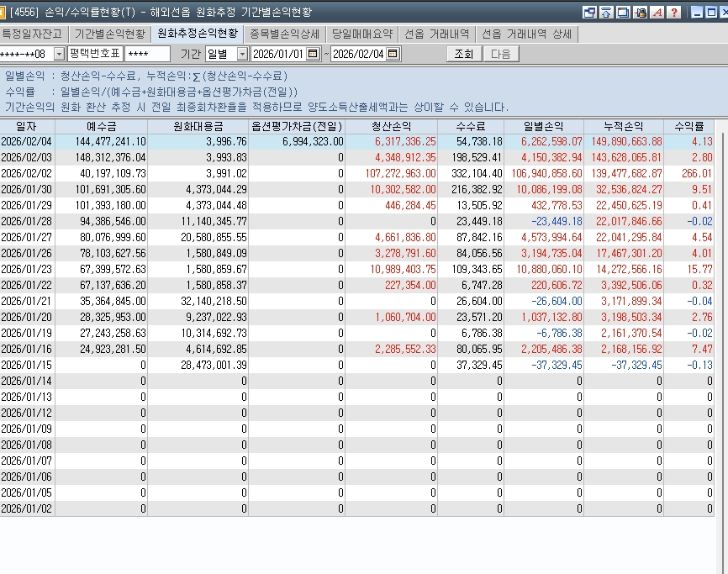Open the 일별 period dropdown

tap(242, 54)
